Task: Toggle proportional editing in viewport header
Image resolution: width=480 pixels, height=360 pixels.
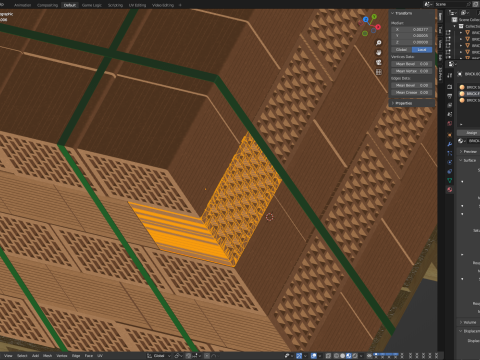Action: point(207,356)
